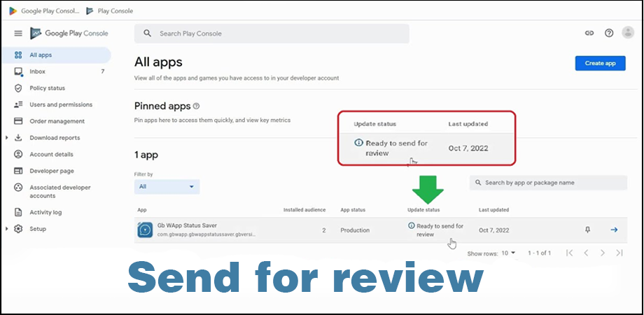
Task: Open the user account avatar
Action: click(628, 33)
